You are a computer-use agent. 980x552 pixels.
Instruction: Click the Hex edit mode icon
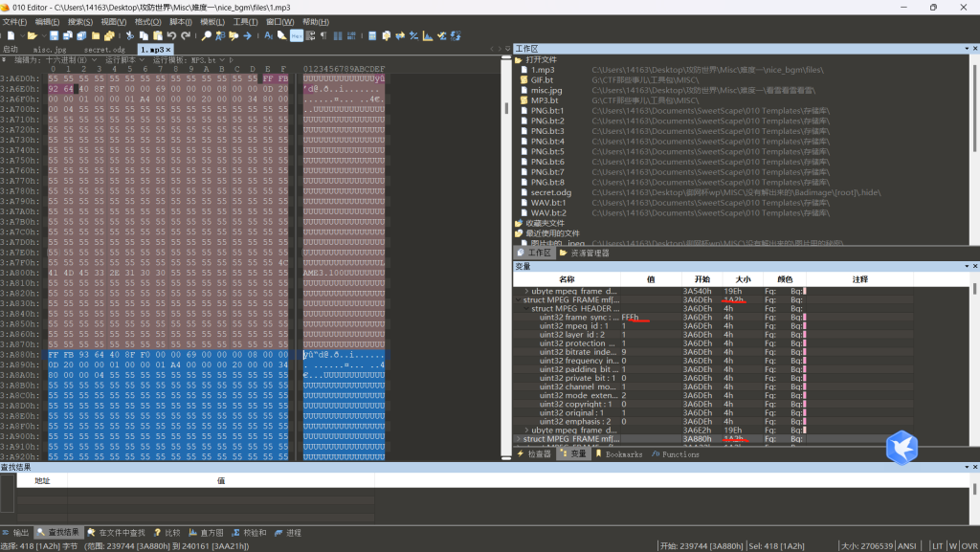[x=297, y=35]
